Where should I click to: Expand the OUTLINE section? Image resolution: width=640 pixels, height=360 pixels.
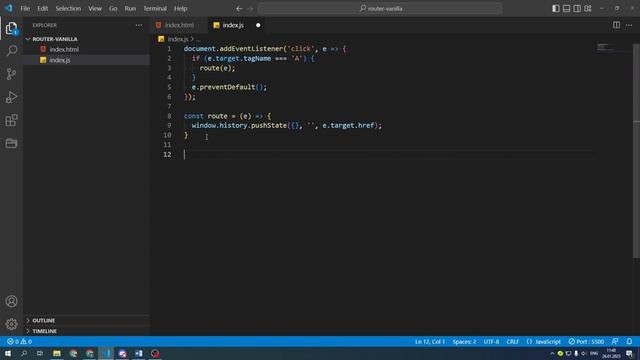click(x=44, y=320)
